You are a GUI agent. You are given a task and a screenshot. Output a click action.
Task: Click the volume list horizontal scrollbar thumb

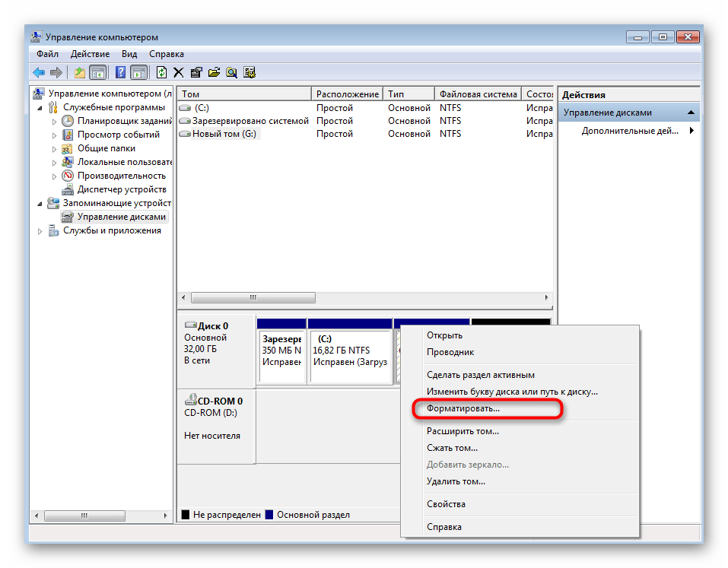coord(253,297)
